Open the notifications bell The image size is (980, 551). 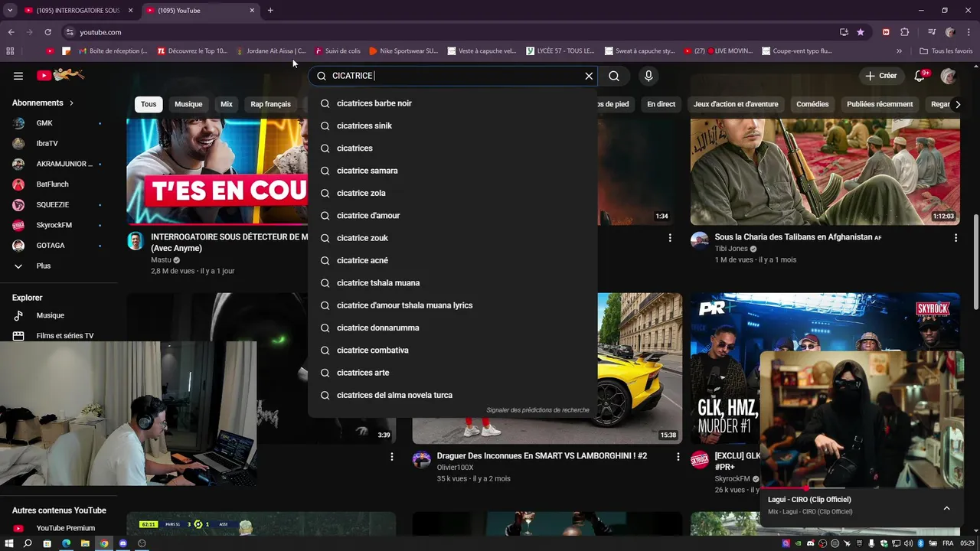[920, 76]
